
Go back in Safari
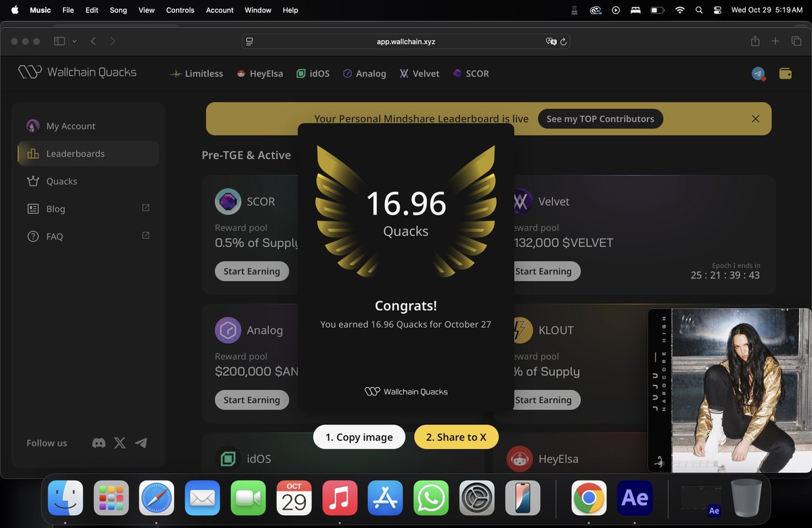click(93, 41)
